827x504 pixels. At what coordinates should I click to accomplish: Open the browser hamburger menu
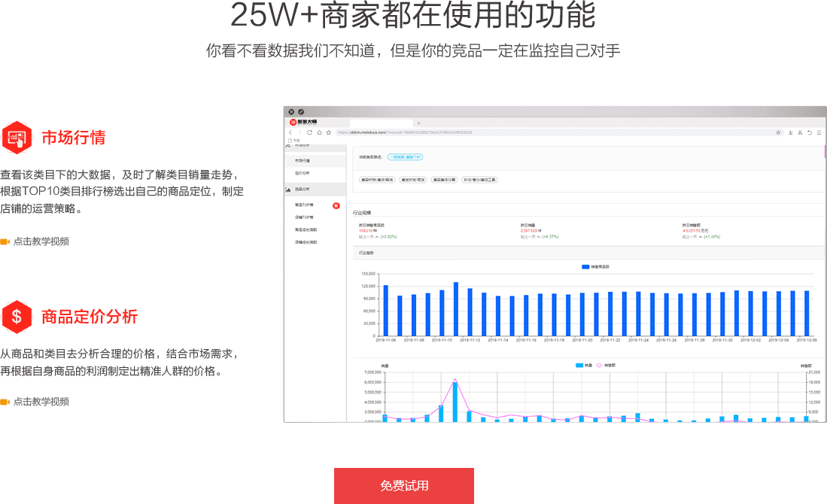pos(819,132)
